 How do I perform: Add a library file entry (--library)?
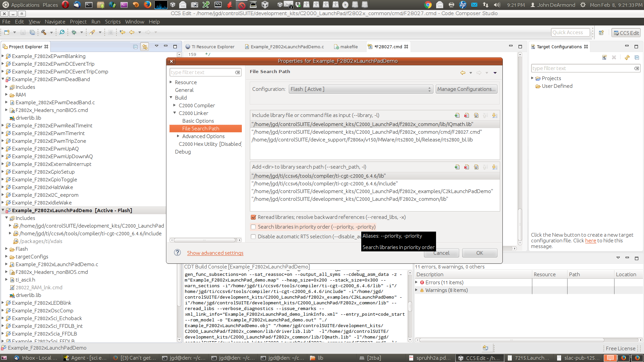(x=457, y=115)
